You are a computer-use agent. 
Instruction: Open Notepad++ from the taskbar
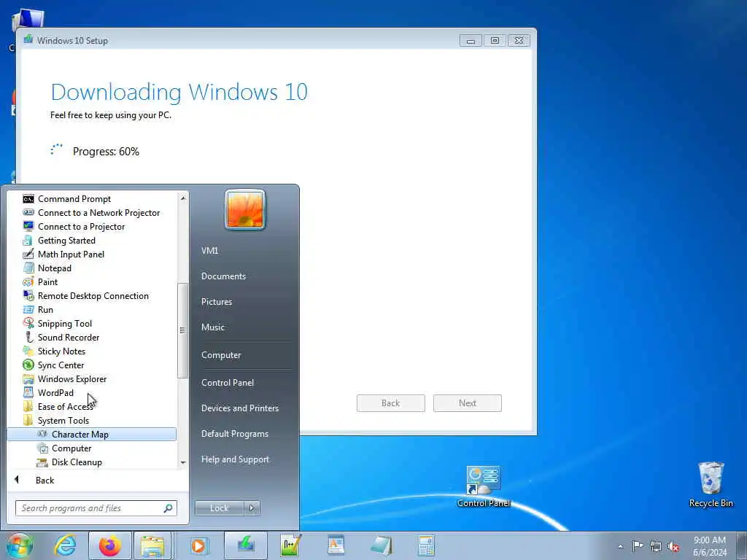coord(290,545)
